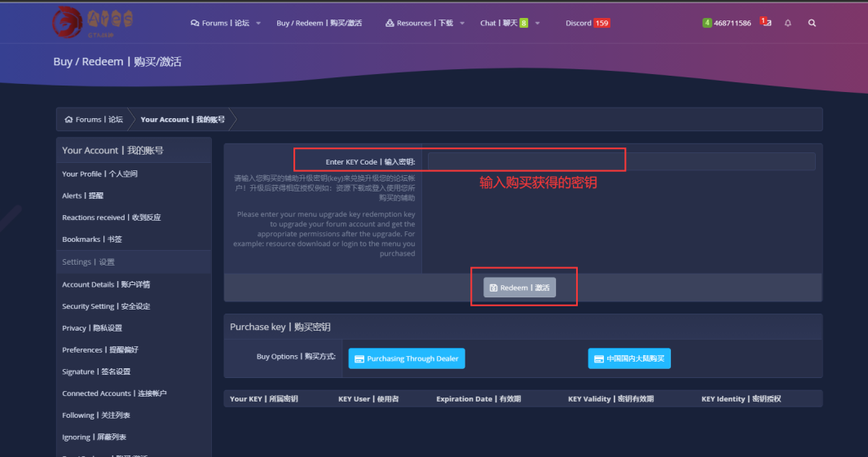Open Bookmarks | 书签 in sidebar
This screenshot has width=868, height=457.
[92, 239]
